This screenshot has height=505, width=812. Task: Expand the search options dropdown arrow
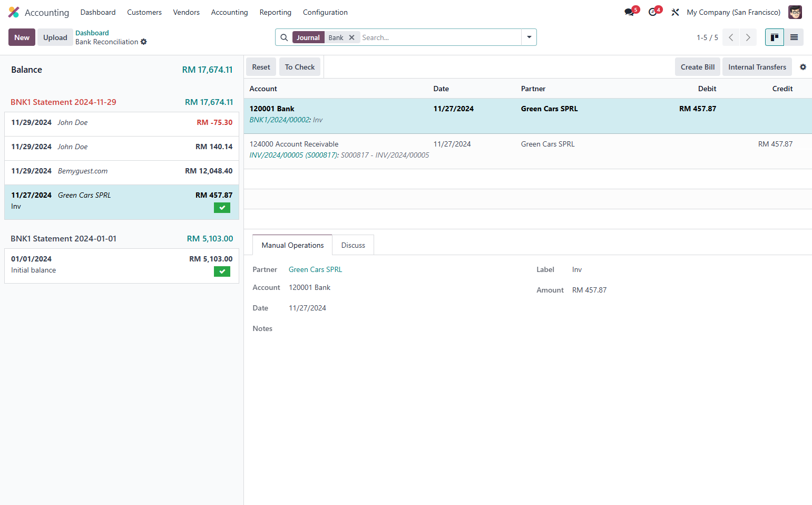point(529,37)
